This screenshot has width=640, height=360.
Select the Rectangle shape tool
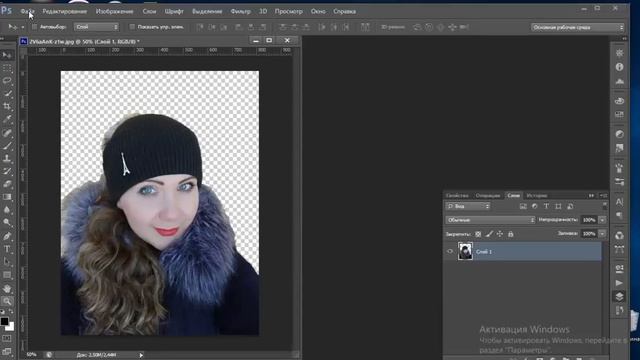click(x=7, y=275)
